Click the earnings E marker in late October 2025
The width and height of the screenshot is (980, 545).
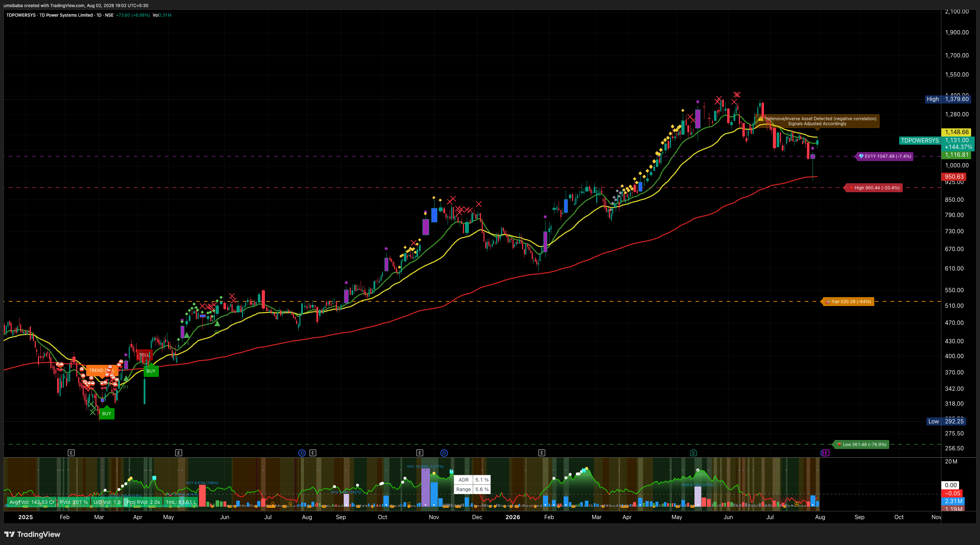pos(420,452)
